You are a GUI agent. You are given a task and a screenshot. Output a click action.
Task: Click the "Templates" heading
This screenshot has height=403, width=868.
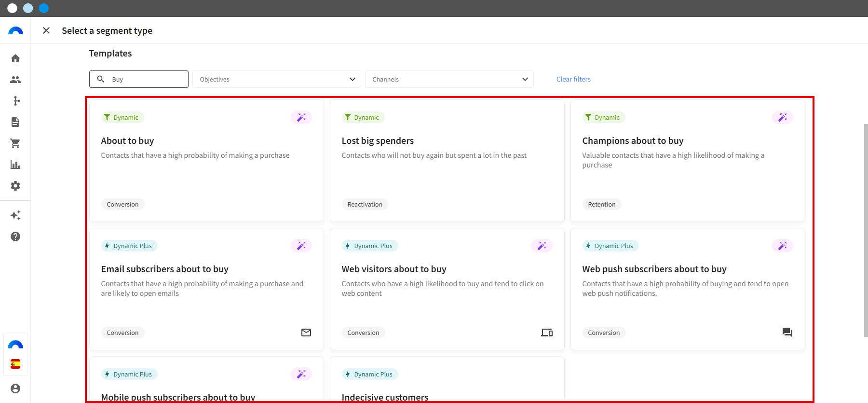click(x=110, y=54)
